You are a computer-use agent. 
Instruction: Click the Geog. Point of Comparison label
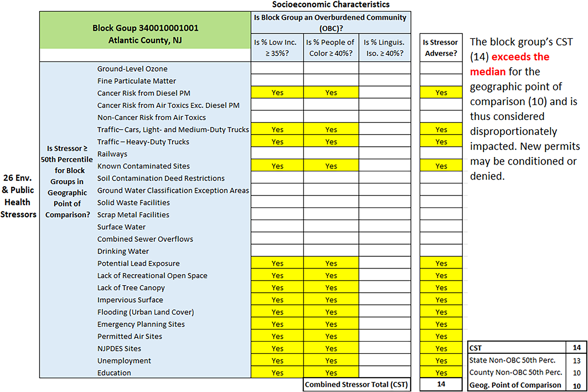tap(515, 385)
